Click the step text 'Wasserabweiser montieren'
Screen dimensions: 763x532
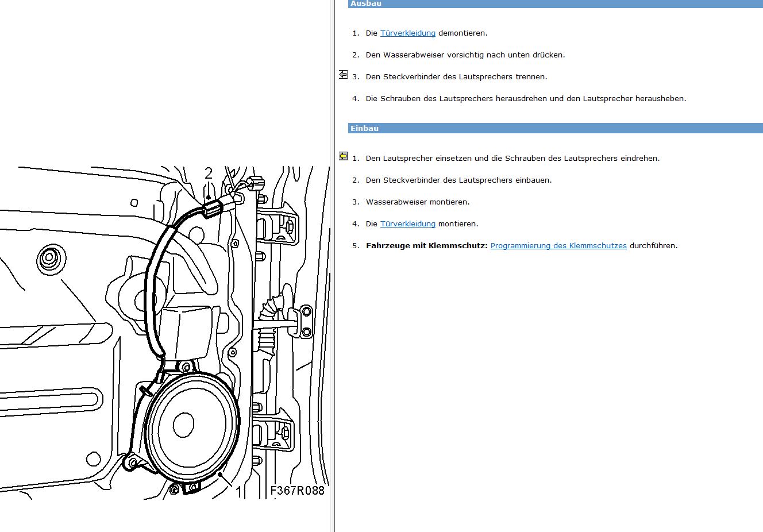point(418,202)
